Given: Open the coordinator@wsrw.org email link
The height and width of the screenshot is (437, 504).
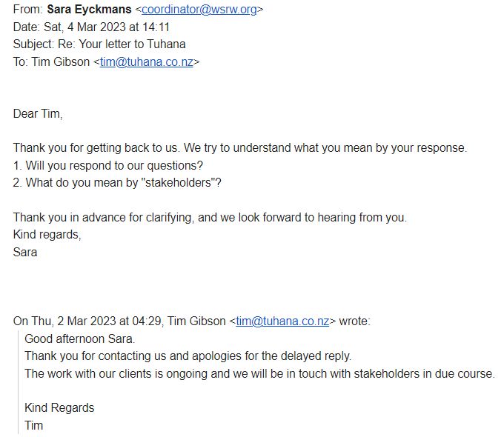Looking at the screenshot, I should click(202, 10).
